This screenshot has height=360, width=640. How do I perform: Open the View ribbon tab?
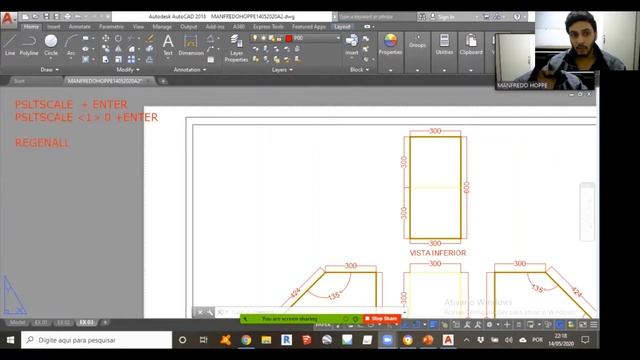[138, 27]
